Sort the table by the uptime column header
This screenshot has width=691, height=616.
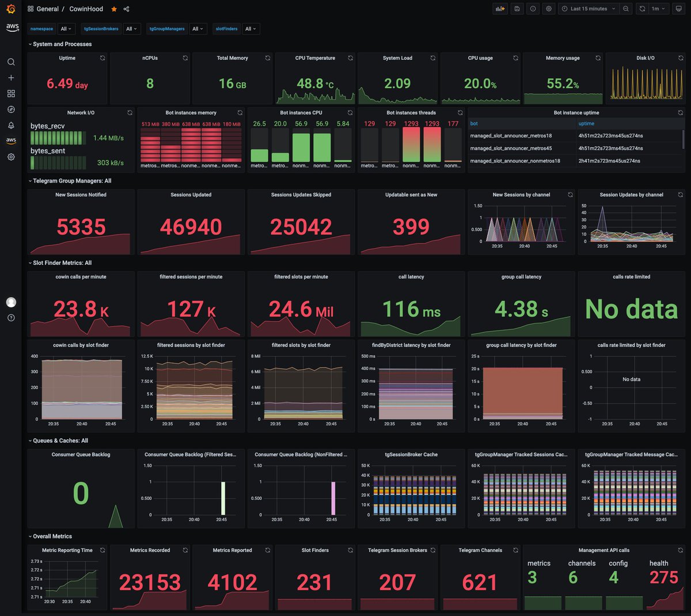pyautogui.click(x=586, y=124)
